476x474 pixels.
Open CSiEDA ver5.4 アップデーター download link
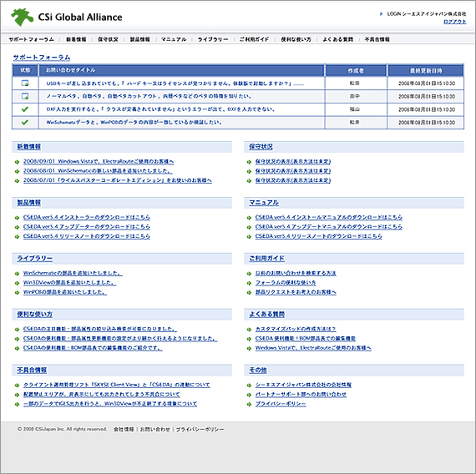pos(87,227)
